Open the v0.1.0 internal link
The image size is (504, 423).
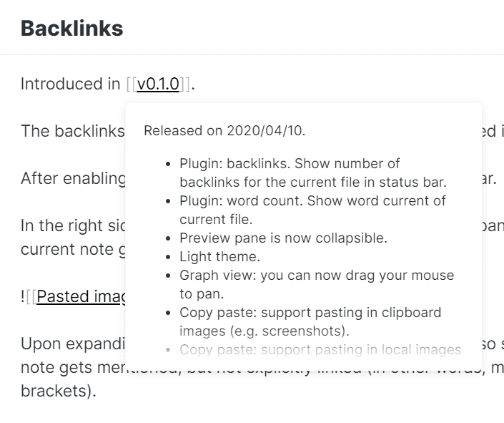(x=158, y=84)
